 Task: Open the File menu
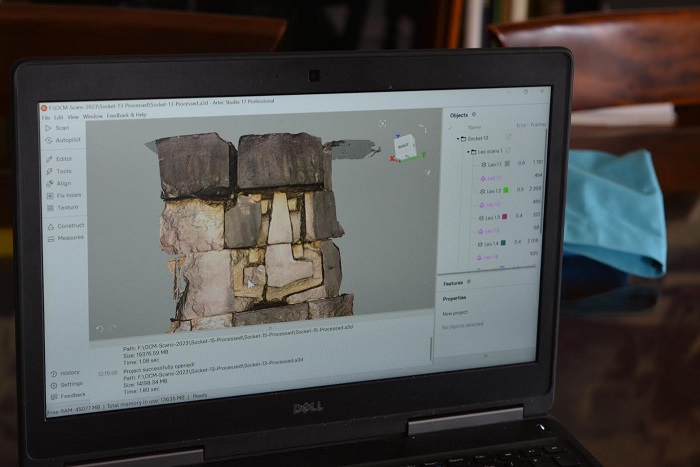pos(45,116)
